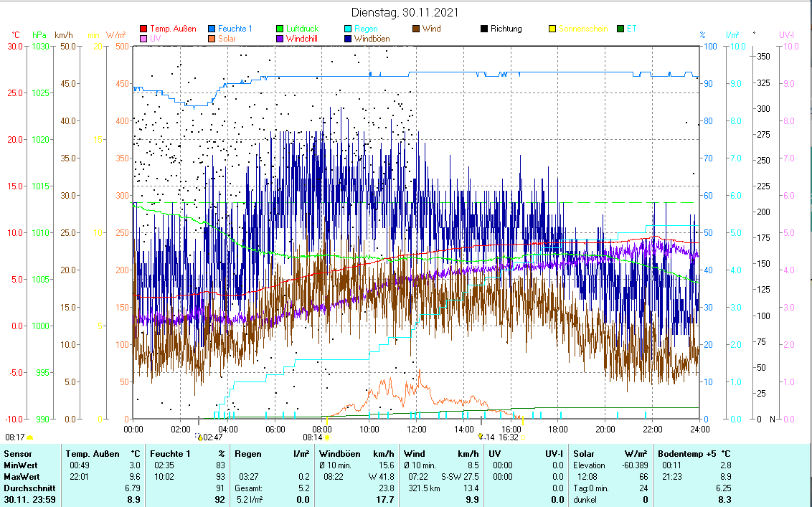Click the sunset marker at 16:32

(x=522, y=437)
